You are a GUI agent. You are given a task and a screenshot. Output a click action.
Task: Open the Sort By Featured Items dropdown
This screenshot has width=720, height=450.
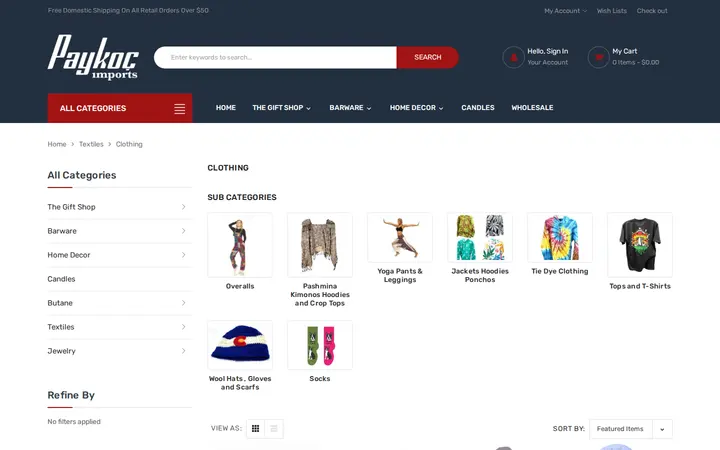pos(630,429)
